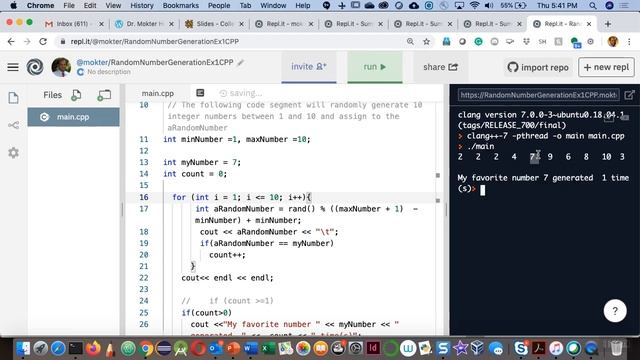
Task: Go back in Chrome
Action: 11,42
